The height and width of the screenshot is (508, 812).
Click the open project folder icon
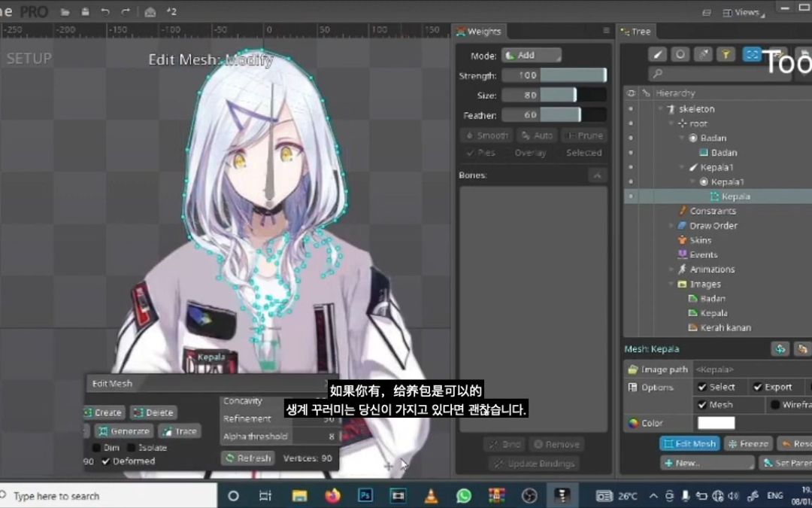point(65,12)
